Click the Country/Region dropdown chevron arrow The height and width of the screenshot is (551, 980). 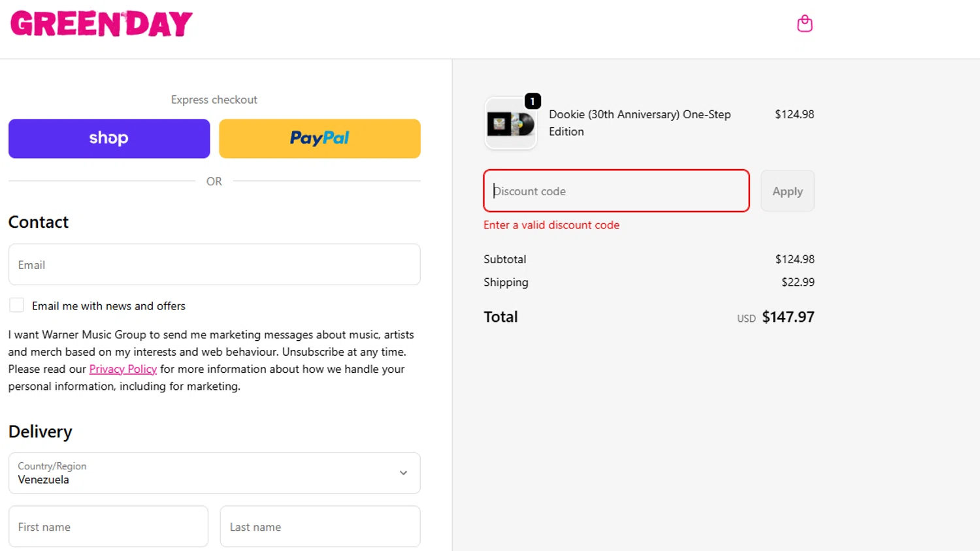coord(403,473)
